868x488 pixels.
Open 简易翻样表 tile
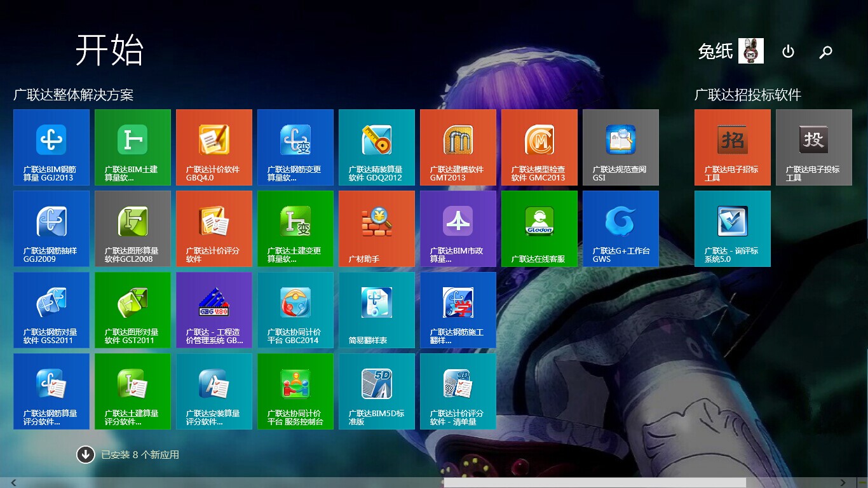(x=377, y=310)
